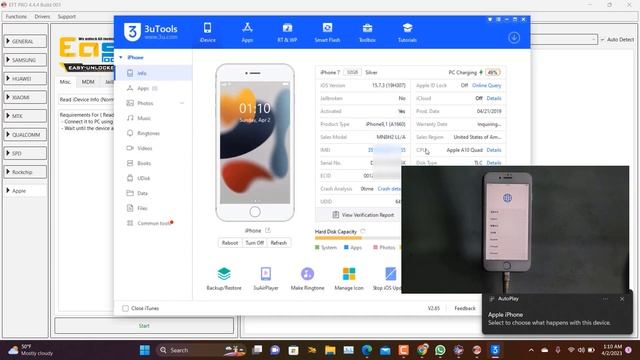Dismiss the AutoPlay notification
The height and width of the screenshot is (360, 640).
click(x=622, y=299)
